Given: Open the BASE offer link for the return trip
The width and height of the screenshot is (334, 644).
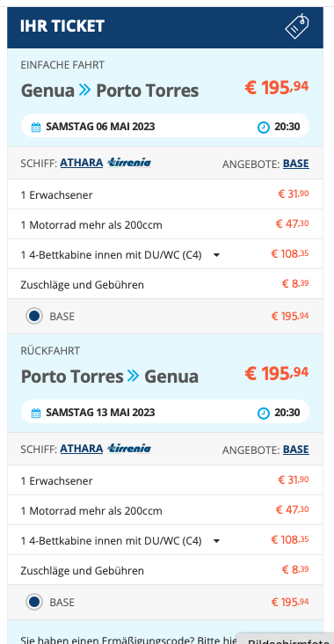Looking at the screenshot, I should coord(296,450).
